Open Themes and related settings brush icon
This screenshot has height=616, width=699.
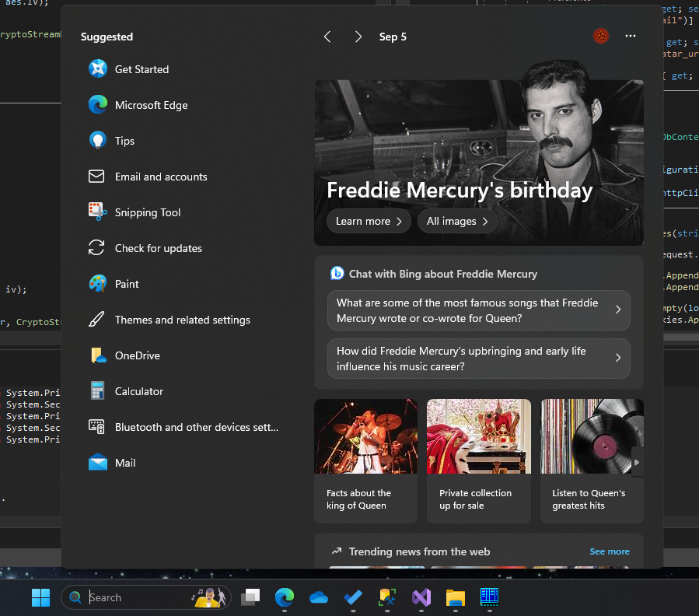point(96,320)
